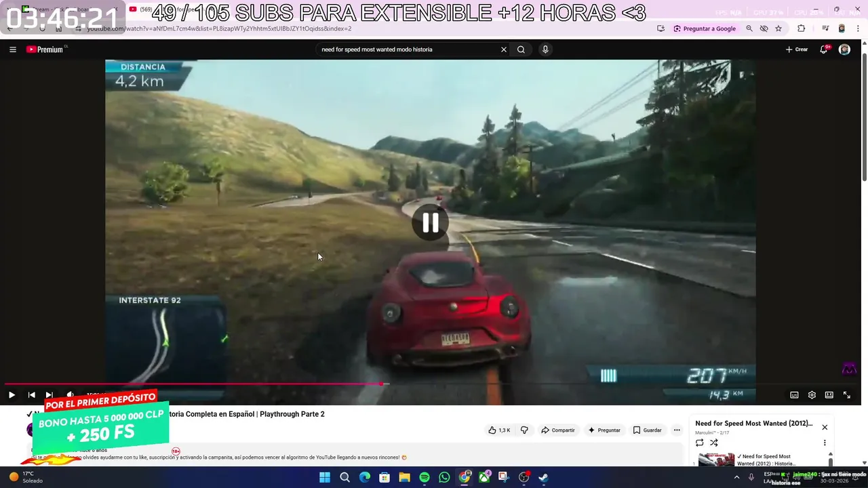The image size is (868, 488).
Task: Enter fullscreen on video player
Action: (x=846, y=395)
